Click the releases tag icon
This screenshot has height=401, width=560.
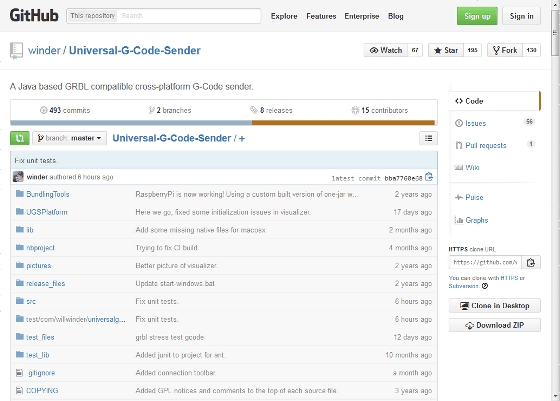pos(254,110)
